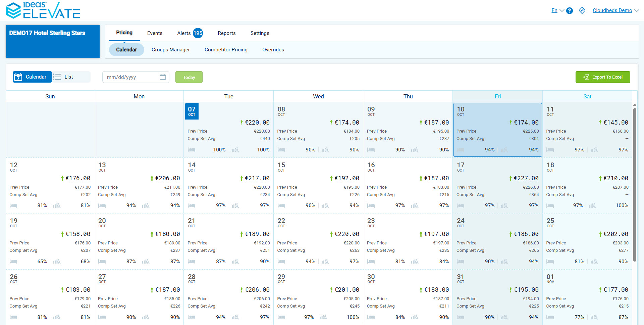Open the date picker calendar icon
This screenshot has width=644, height=325.
coord(163,77)
